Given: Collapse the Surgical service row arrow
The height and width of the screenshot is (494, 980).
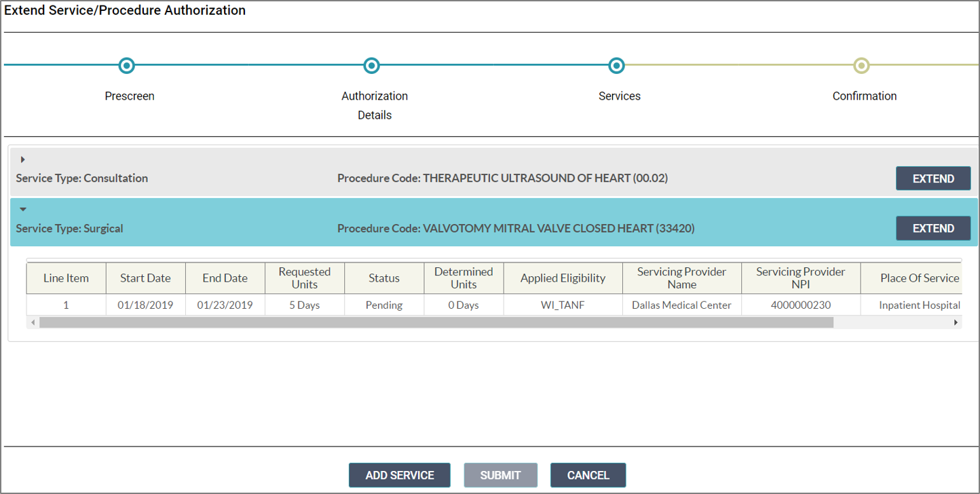Looking at the screenshot, I should point(22,210).
